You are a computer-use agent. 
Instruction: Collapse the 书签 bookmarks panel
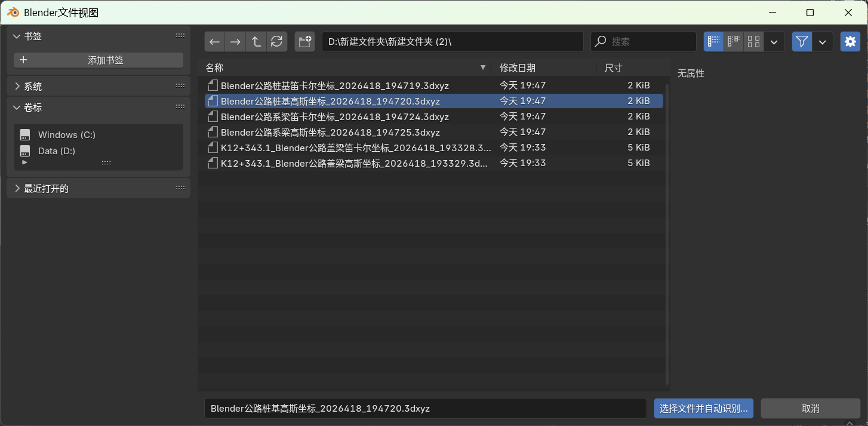pos(17,36)
